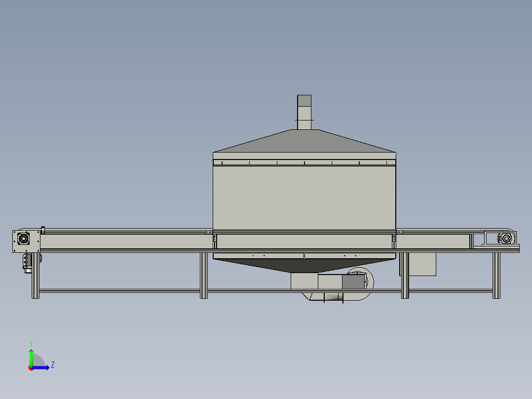Select the left conveyor belt side panel
532x399 pixels.
point(126,241)
